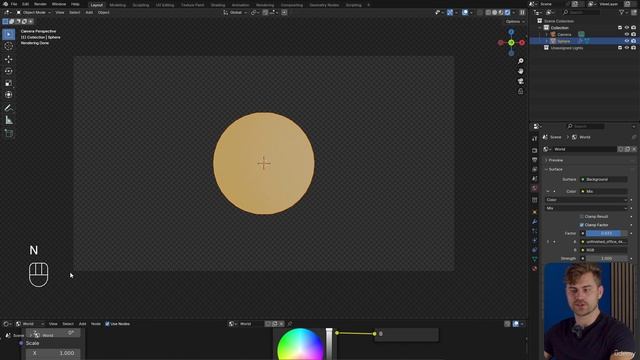Switch to the Modeling workspace tab
The image size is (640, 360).
118,5
